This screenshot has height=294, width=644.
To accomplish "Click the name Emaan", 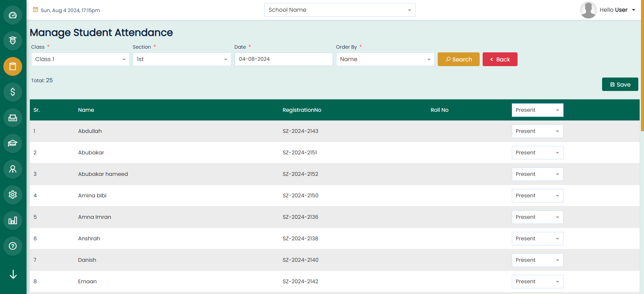I will (x=87, y=282).
